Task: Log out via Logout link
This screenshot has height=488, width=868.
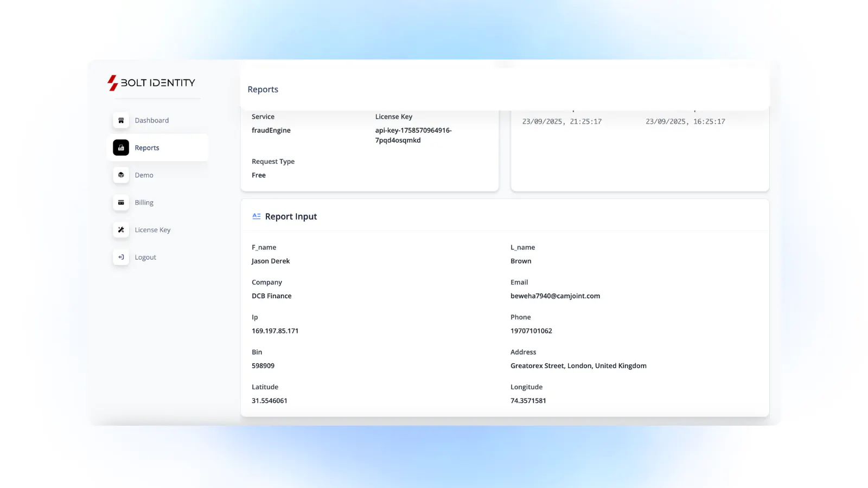Action: tap(145, 257)
